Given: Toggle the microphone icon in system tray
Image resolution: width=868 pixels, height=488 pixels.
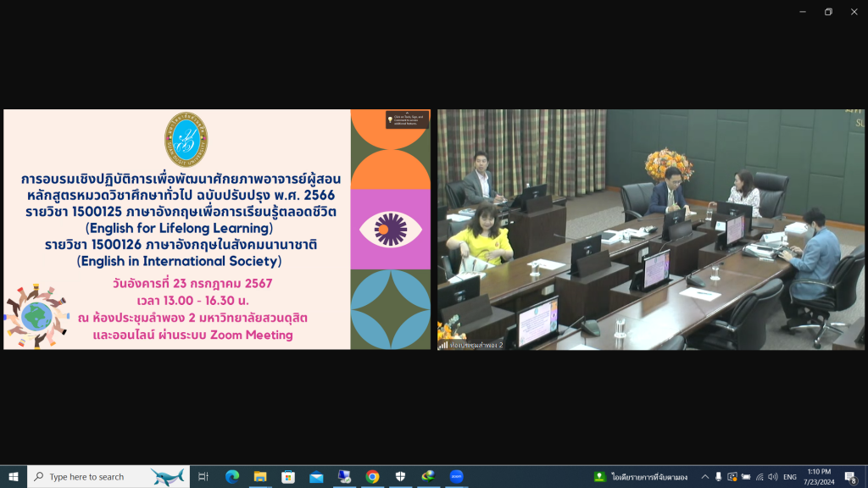Looking at the screenshot, I should [x=719, y=477].
